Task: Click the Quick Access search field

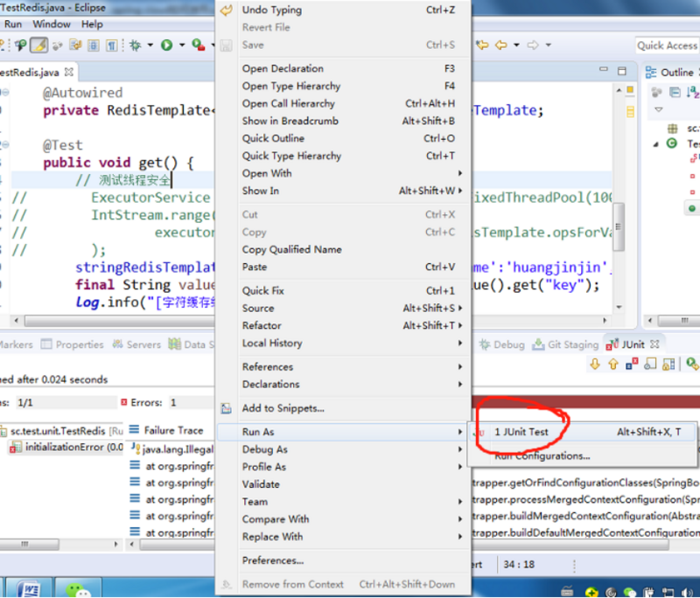Action: [667, 45]
